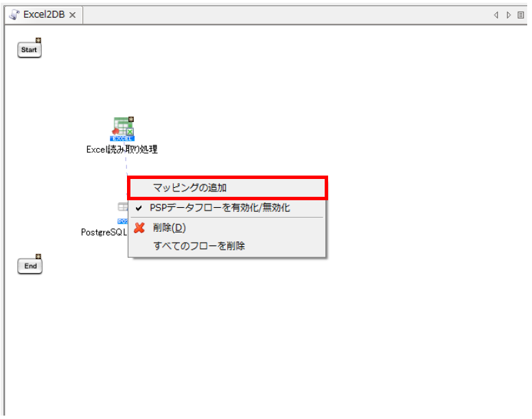Toggle PSPデータフローを有効化/無効化 option
Screen dimensions: 532x419
(220, 208)
